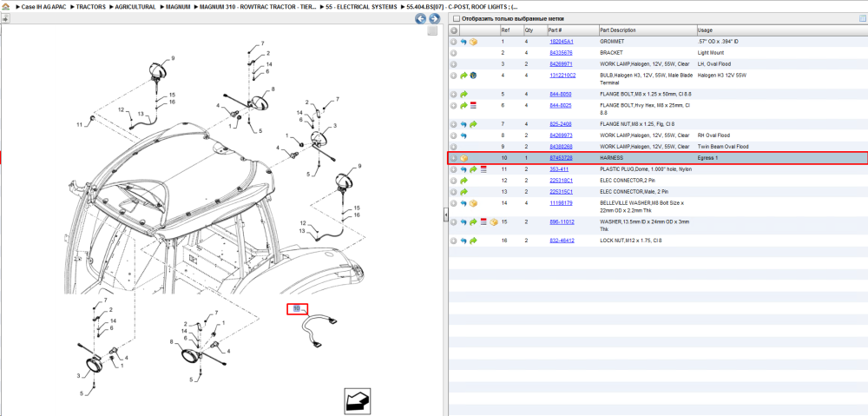Collapse the parts panel using the splitter arrow
The height and width of the screenshot is (416, 868).
point(445,216)
